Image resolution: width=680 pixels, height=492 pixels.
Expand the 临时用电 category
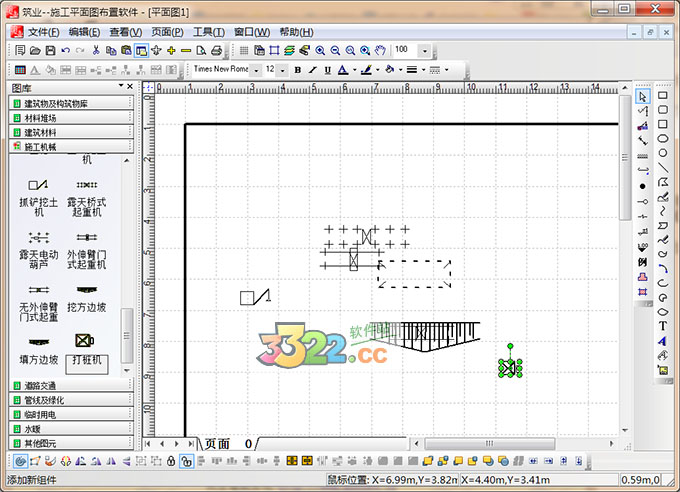[x=70, y=414]
